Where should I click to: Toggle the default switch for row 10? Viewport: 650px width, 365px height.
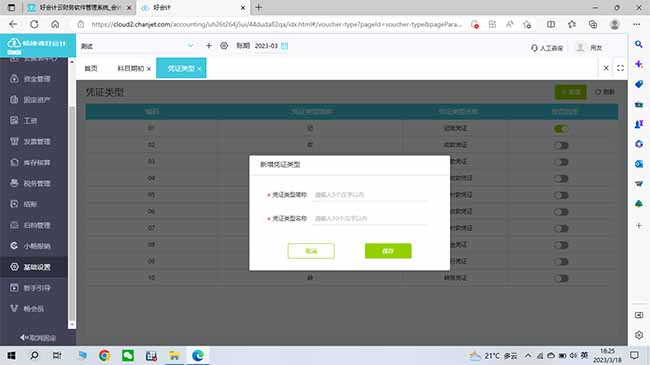click(x=561, y=278)
